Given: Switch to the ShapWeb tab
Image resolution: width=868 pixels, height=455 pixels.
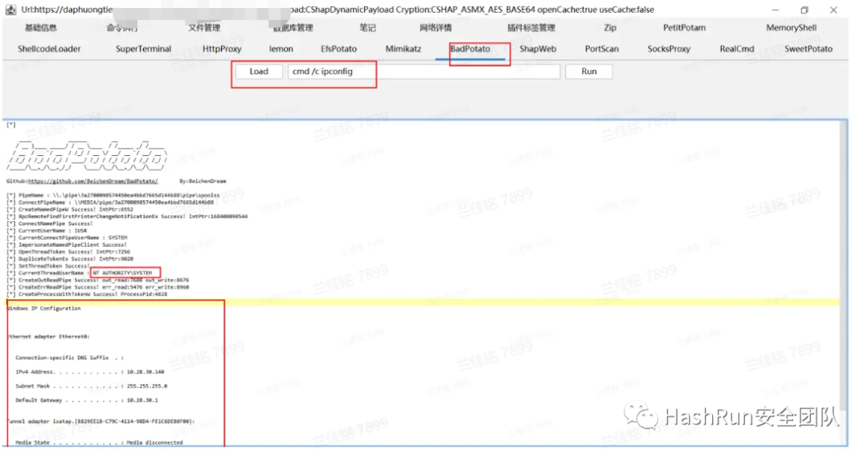Looking at the screenshot, I should click(538, 49).
